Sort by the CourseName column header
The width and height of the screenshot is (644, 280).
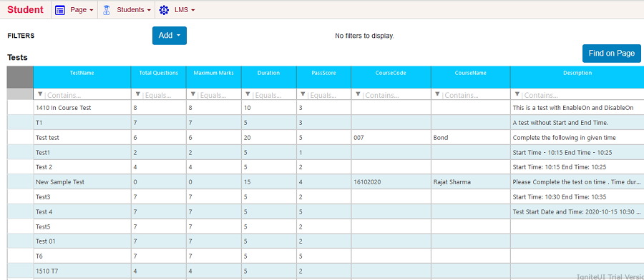pyautogui.click(x=471, y=77)
